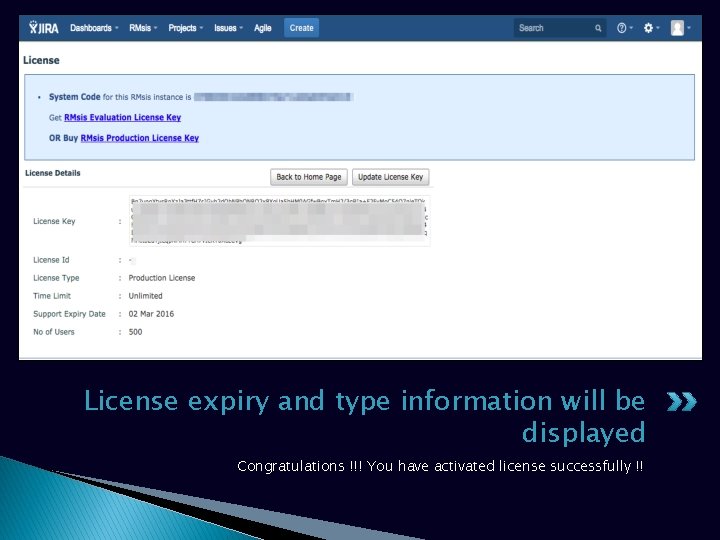Click inside the License Key text box

click(279, 221)
